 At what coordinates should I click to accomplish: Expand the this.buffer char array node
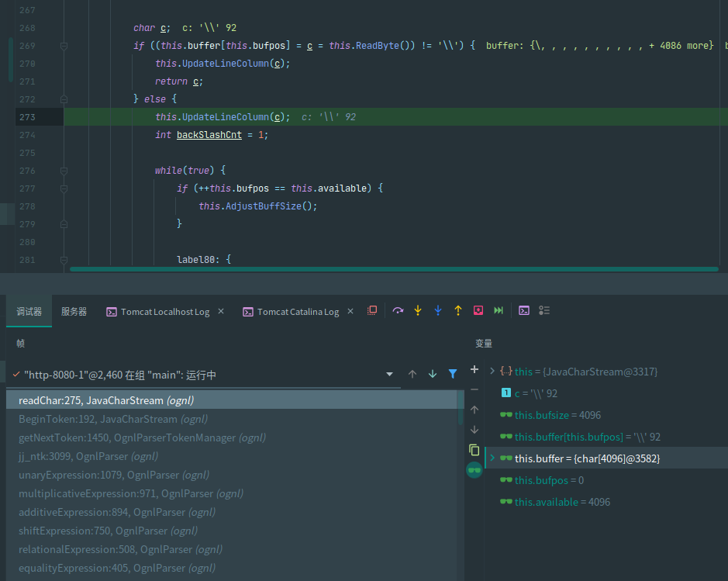[492, 458]
